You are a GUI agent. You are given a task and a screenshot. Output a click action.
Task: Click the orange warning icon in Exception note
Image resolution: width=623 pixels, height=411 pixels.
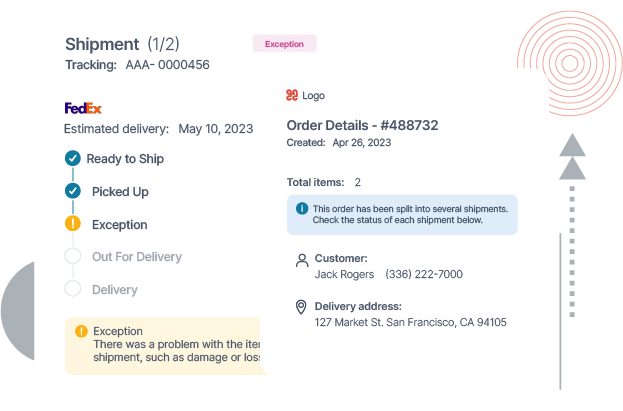coord(81,331)
